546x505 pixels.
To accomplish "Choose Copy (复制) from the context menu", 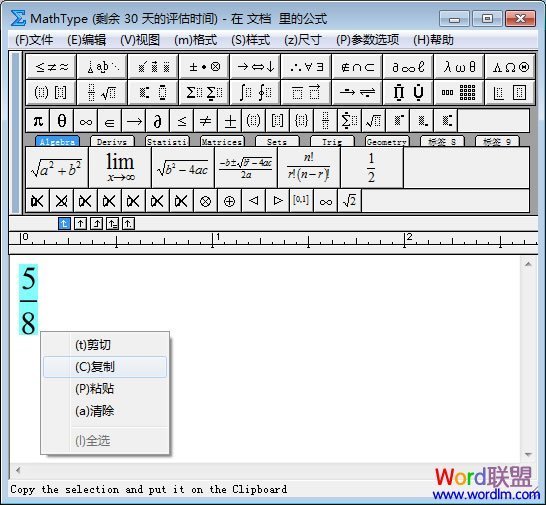I will coord(105,367).
